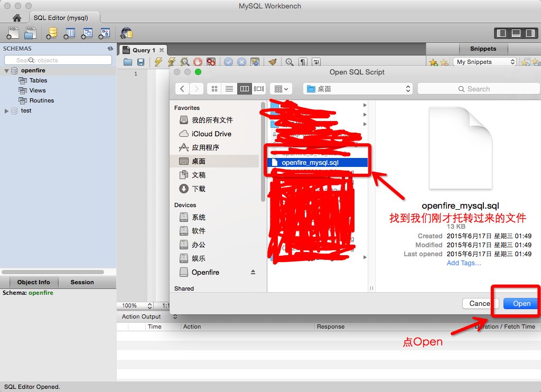Image resolution: width=541 pixels, height=392 pixels.
Task: Open a SQL script file from main toolbar
Action: [30, 33]
